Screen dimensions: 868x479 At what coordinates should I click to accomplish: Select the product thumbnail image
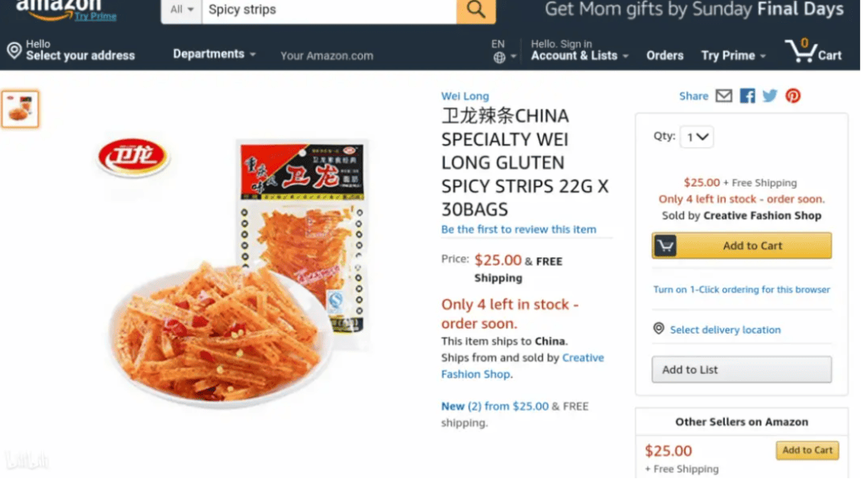(20, 109)
